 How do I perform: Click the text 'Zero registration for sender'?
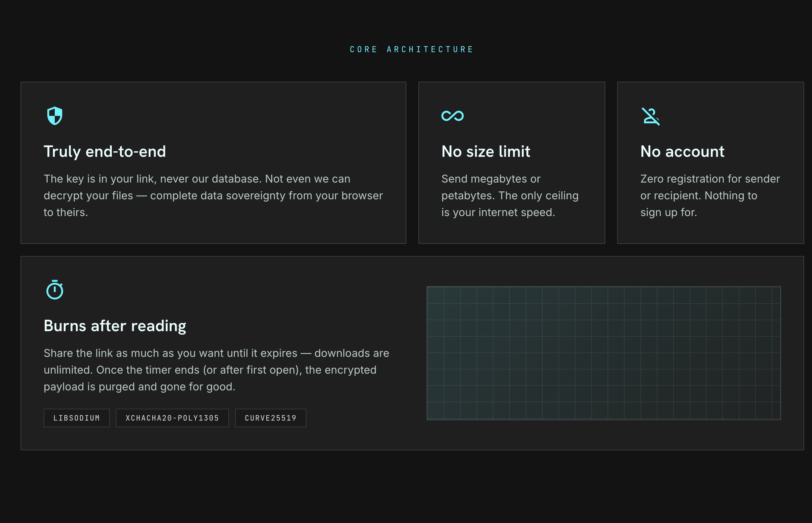pyautogui.click(x=710, y=179)
